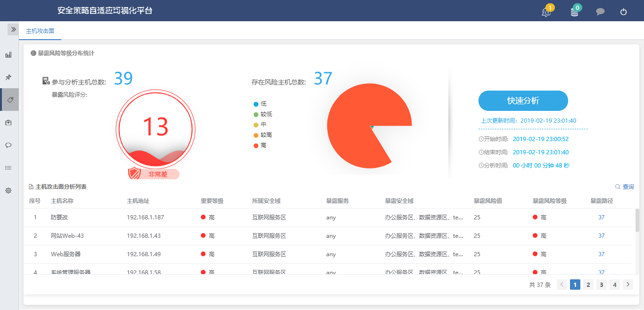Click the power logout icon
The height and width of the screenshot is (310, 644).
coord(624,12)
